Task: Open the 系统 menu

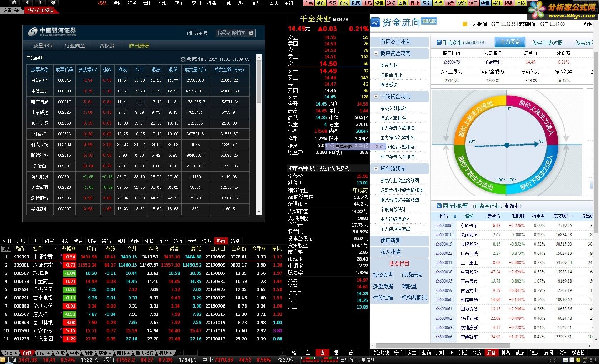Action: coord(289,3)
